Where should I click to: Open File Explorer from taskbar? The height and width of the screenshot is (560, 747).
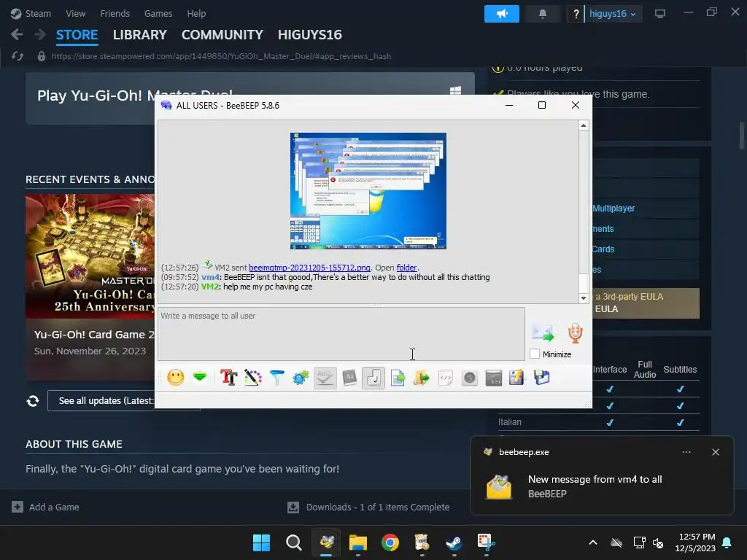click(357, 542)
